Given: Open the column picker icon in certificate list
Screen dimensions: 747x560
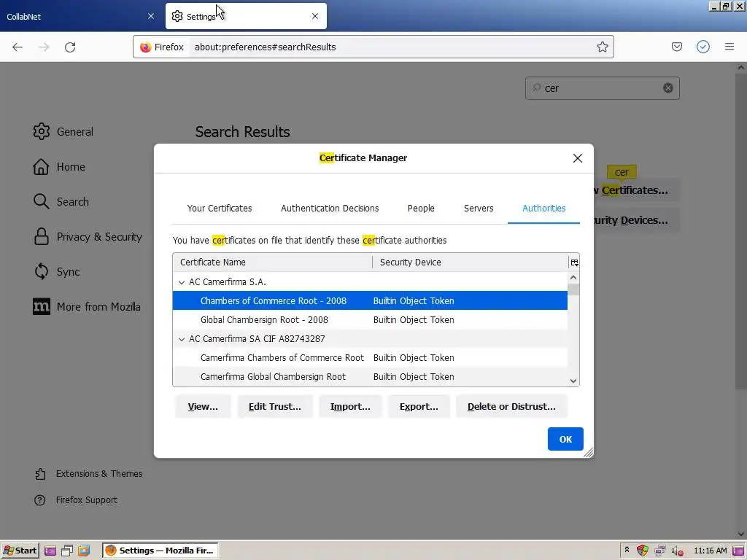Looking at the screenshot, I should pos(574,262).
